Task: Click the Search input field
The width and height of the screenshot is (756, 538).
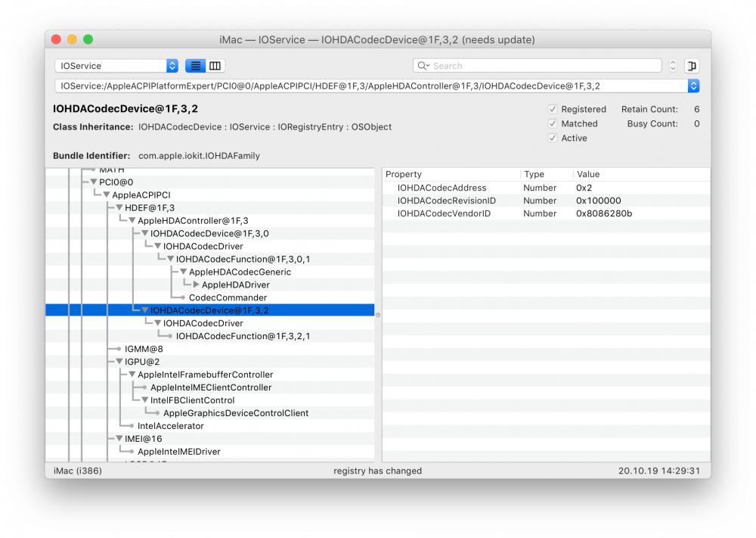Action: point(537,66)
